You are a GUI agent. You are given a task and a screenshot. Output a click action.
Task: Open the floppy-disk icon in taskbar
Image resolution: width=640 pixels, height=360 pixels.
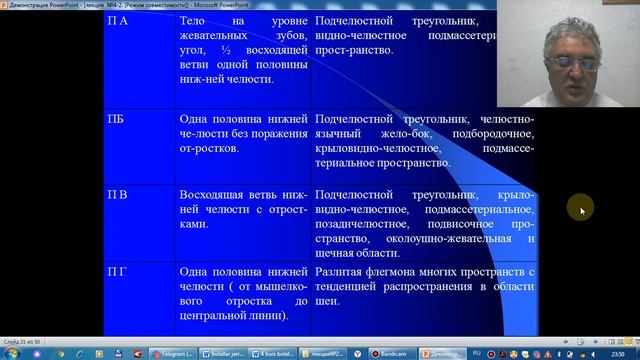[x=118, y=354]
